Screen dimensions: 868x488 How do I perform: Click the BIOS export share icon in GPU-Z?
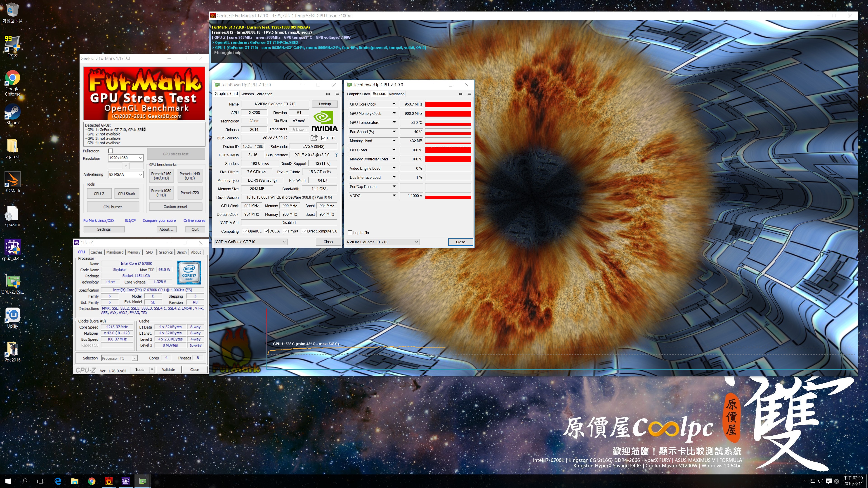[x=314, y=138]
